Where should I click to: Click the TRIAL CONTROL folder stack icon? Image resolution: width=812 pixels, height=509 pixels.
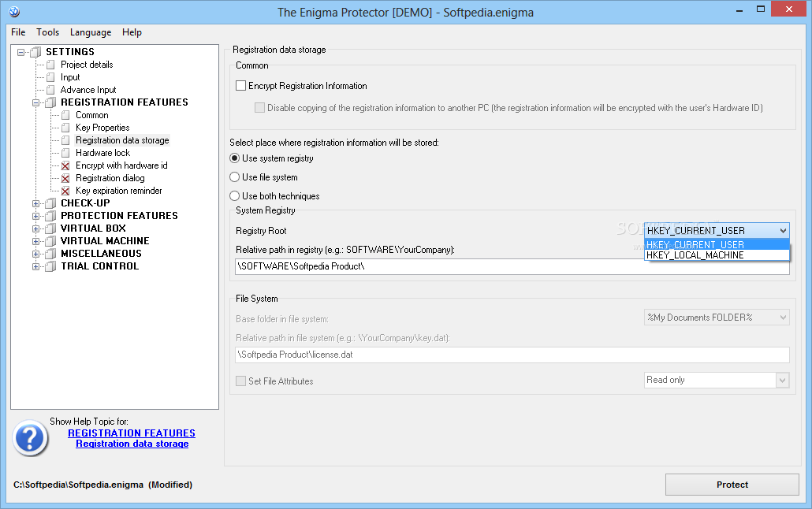50,266
